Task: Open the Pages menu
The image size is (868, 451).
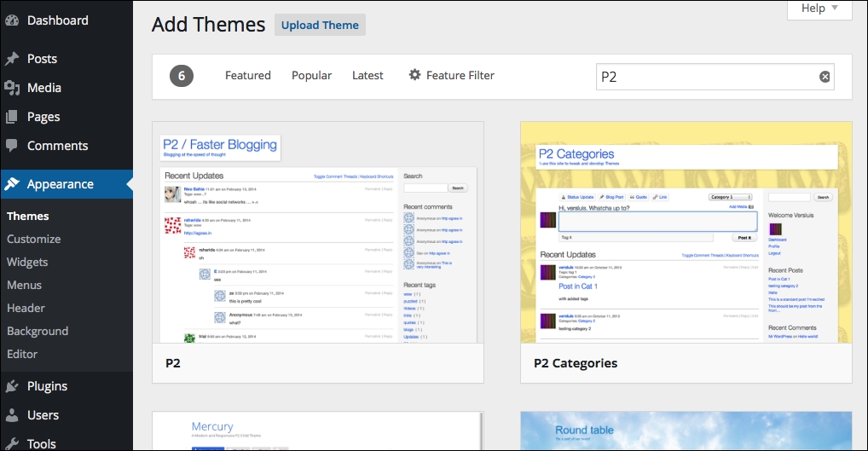Action: coord(43,117)
